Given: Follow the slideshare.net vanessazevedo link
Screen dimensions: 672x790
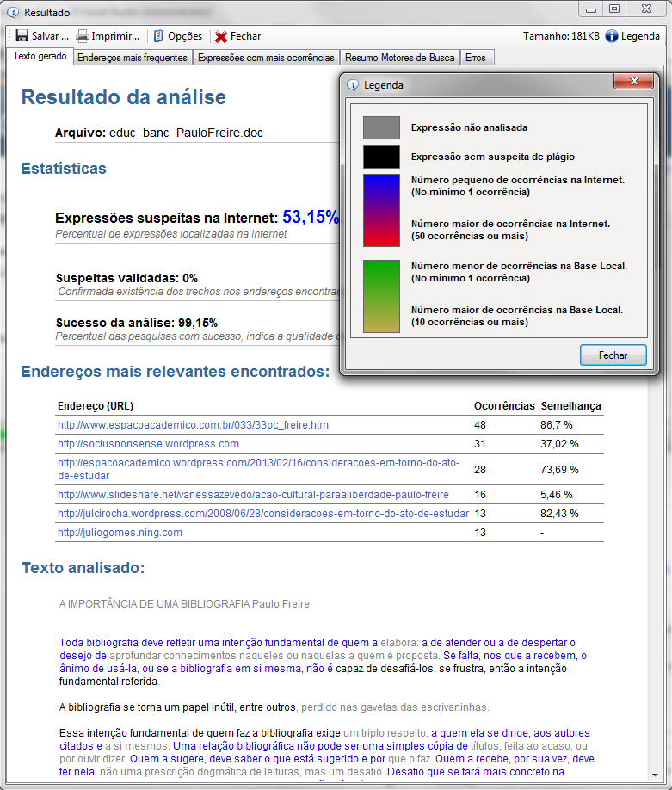Looking at the screenshot, I should 253,495.
